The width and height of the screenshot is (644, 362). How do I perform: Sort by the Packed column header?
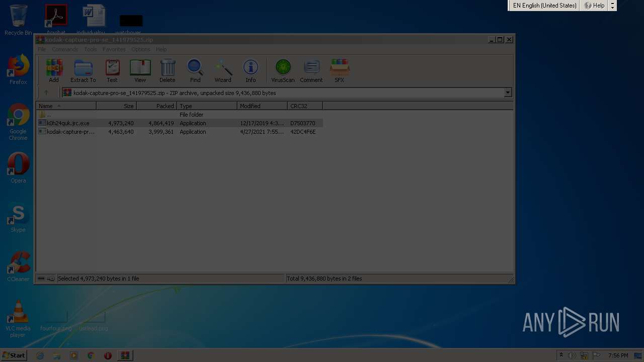157,106
